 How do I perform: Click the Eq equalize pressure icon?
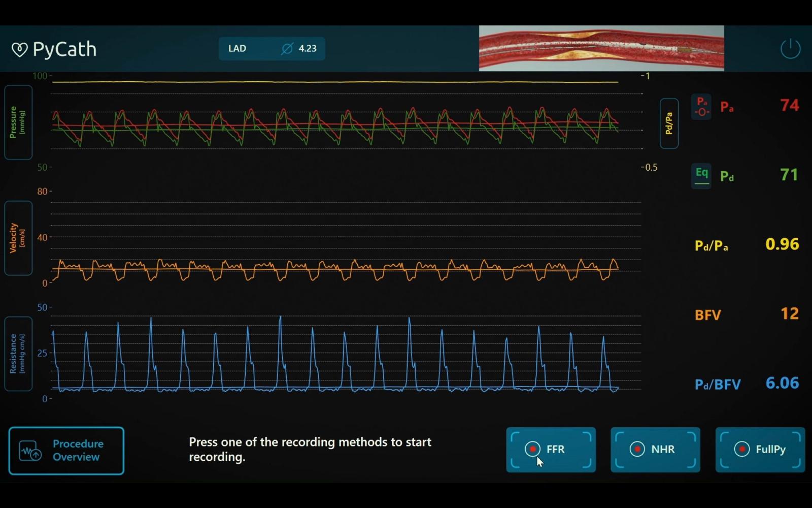pyautogui.click(x=701, y=176)
